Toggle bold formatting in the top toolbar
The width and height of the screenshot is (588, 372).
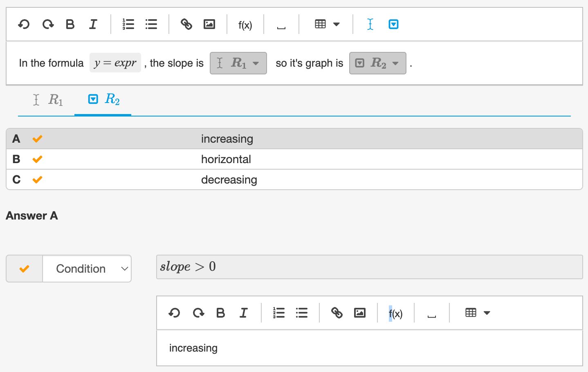point(70,24)
